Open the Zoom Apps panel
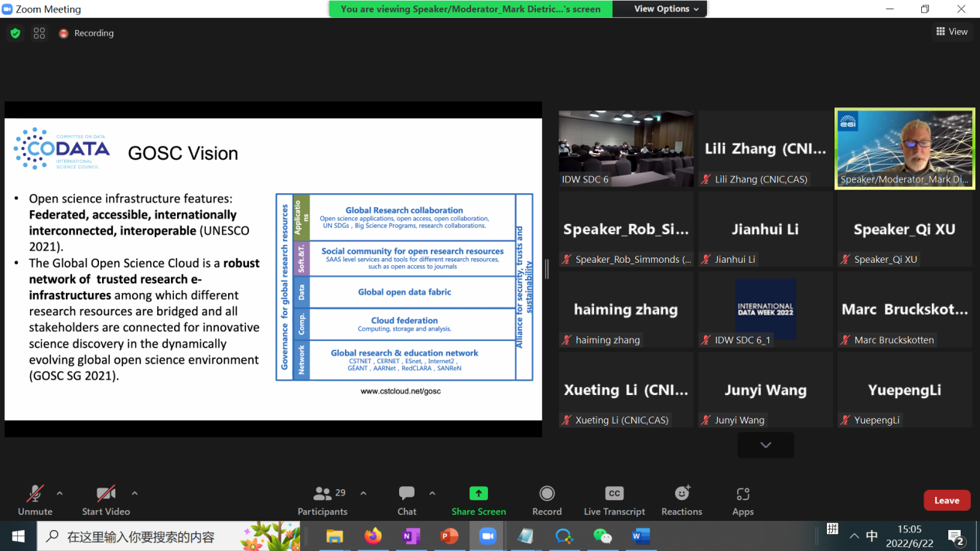This screenshot has height=551, width=980. pos(743,500)
